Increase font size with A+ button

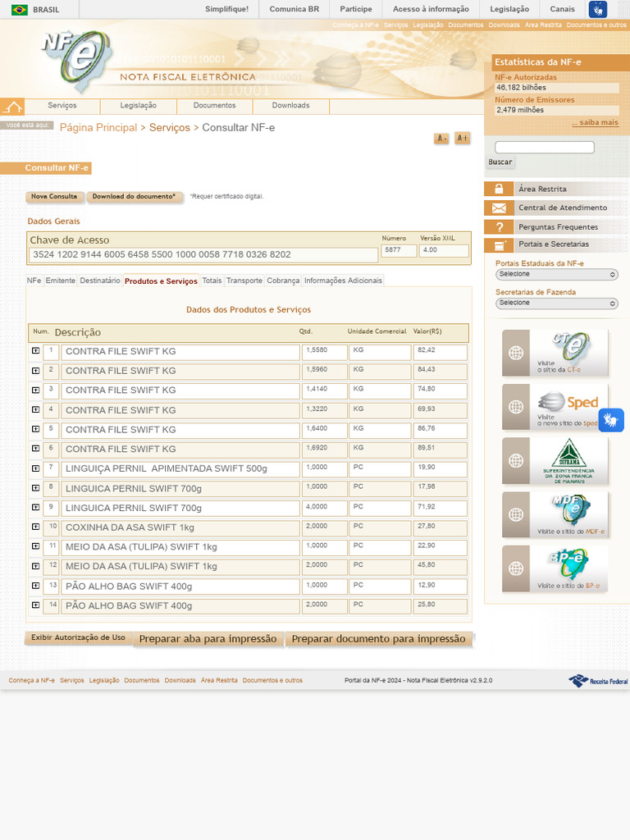tap(463, 138)
